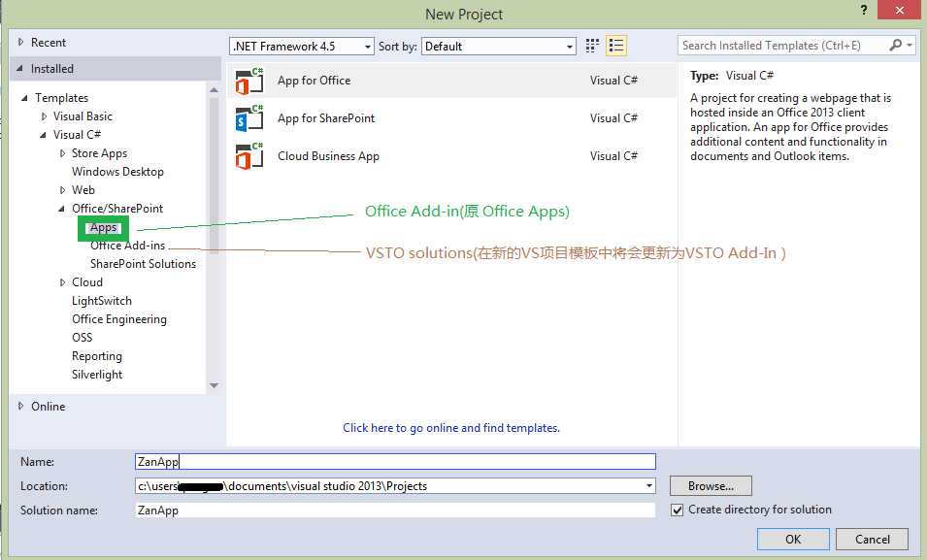
Task: Toggle Create directory for solution checkbox
Action: click(677, 510)
